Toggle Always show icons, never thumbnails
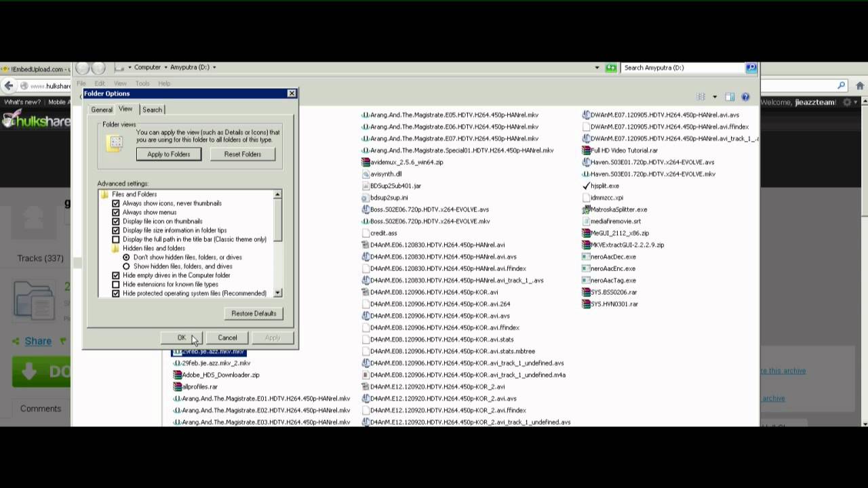 click(116, 203)
